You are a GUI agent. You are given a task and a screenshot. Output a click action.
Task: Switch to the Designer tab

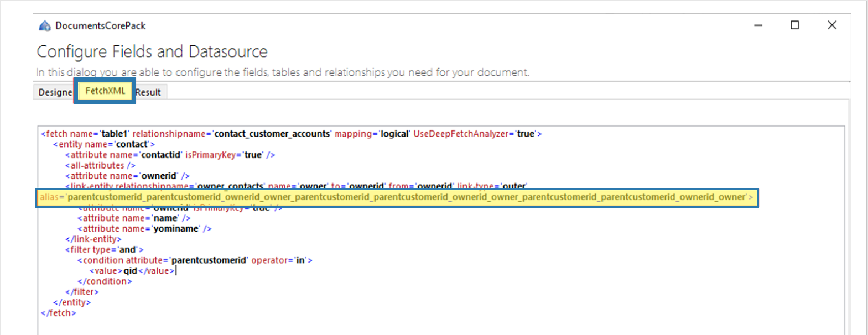click(x=54, y=92)
